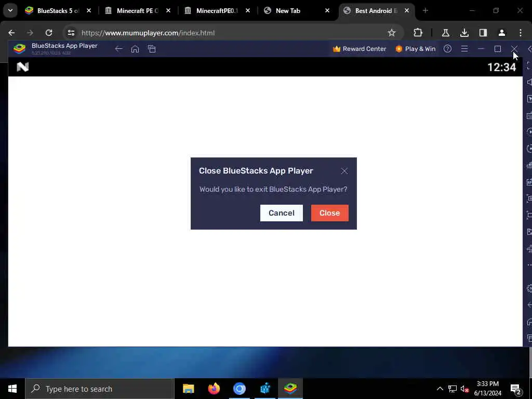532x399 pixels.
Task: Open the BlueStacks hamburger menu
Action: pos(464,49)
